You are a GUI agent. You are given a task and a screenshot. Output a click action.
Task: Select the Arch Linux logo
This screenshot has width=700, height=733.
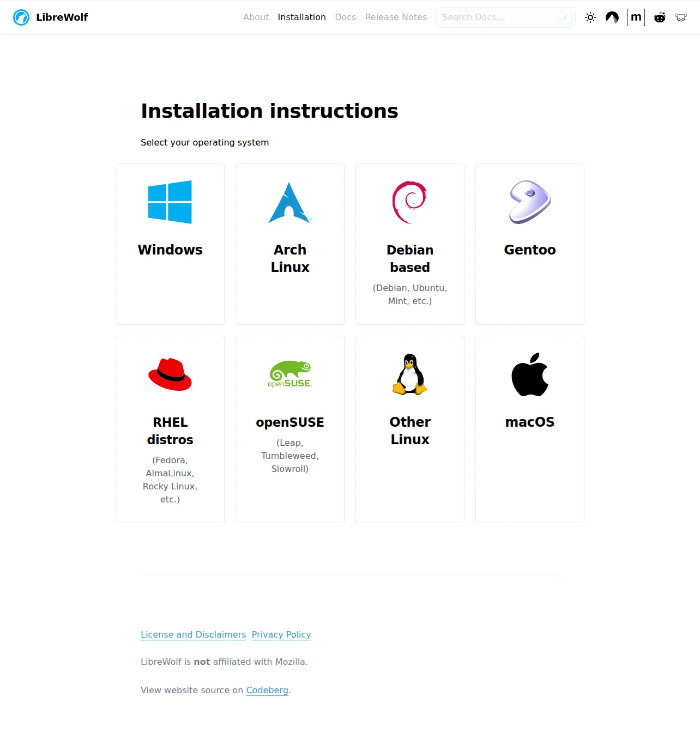click(290, 202)
